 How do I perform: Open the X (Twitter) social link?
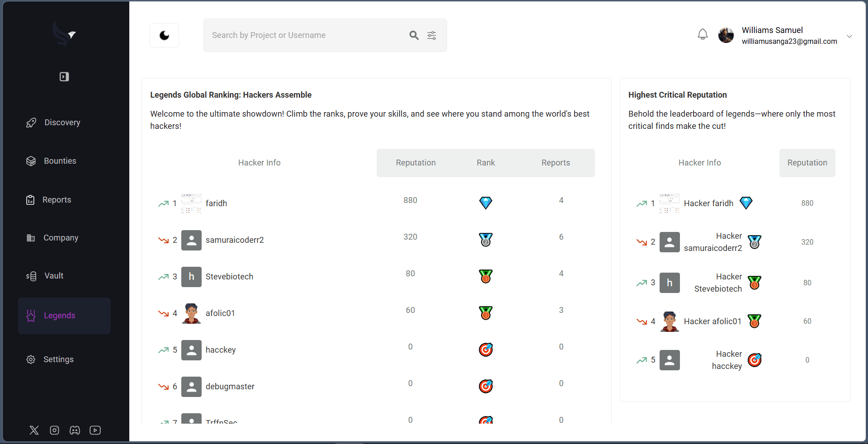click(x=34, y=430)
